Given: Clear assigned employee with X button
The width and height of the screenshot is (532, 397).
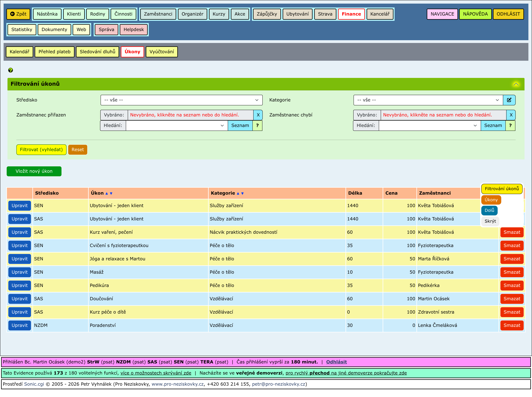Looking at the screenshot, I should click(x=258, y=115).
